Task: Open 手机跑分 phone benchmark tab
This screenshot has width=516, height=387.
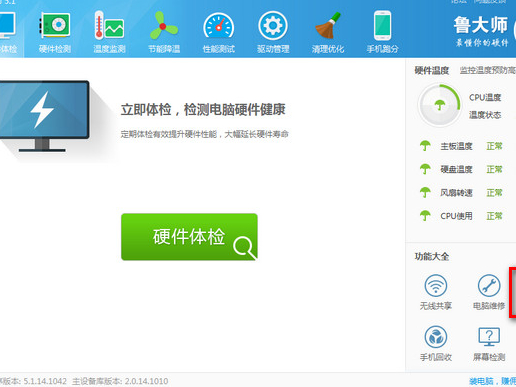Action: 382,32
